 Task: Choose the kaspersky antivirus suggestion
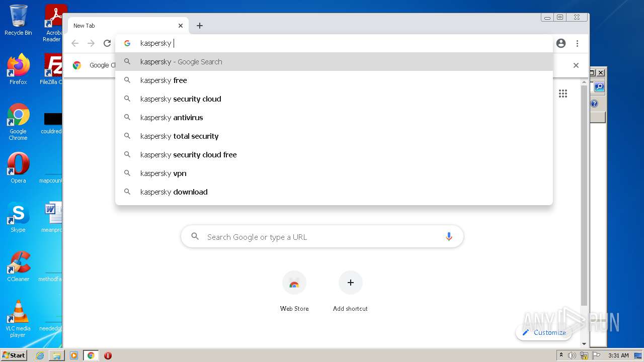pyautogui.click(x=334, y=118)
